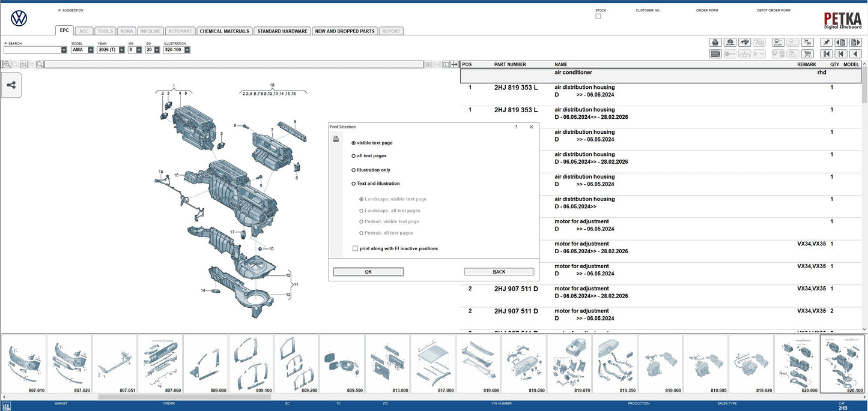Click the share icon on the left panel
The image size is (868, 411).
[x=11, y=85]
